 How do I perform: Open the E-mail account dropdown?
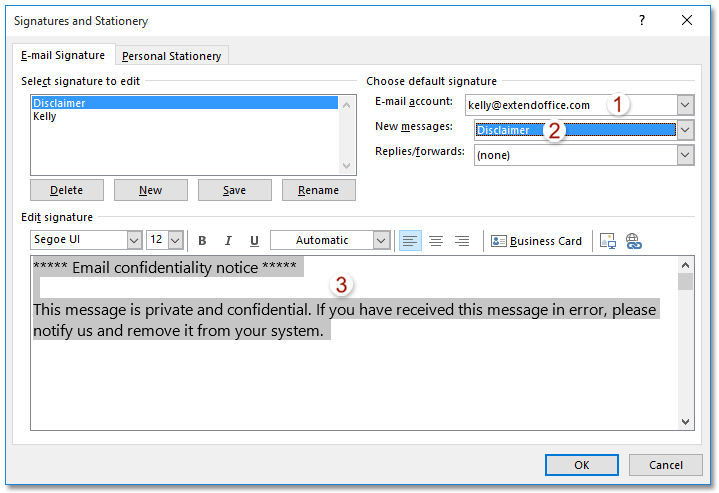(685, 104)
